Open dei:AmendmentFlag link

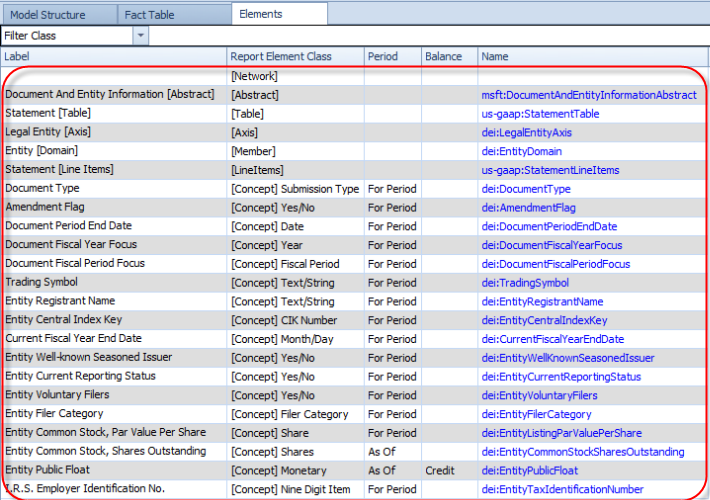point(528,208)
